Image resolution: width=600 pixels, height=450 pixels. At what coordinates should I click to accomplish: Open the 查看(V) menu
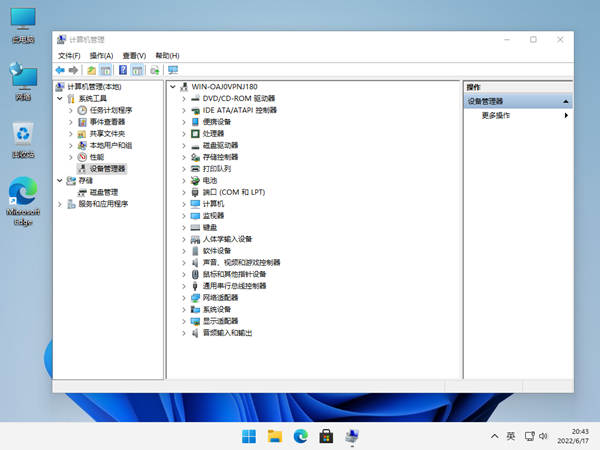pos(134,55)
